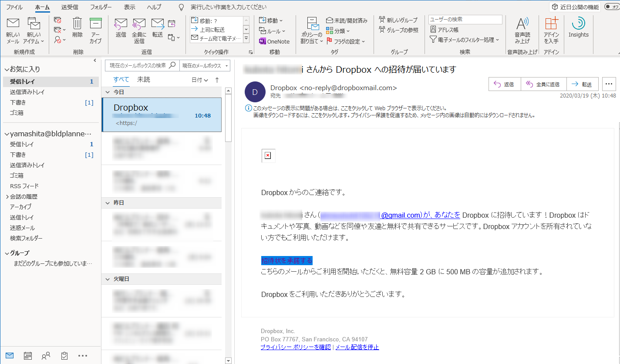Open the 日付 sort dropdown
Viewport: 620px width, 364px height.
[200, 80]
